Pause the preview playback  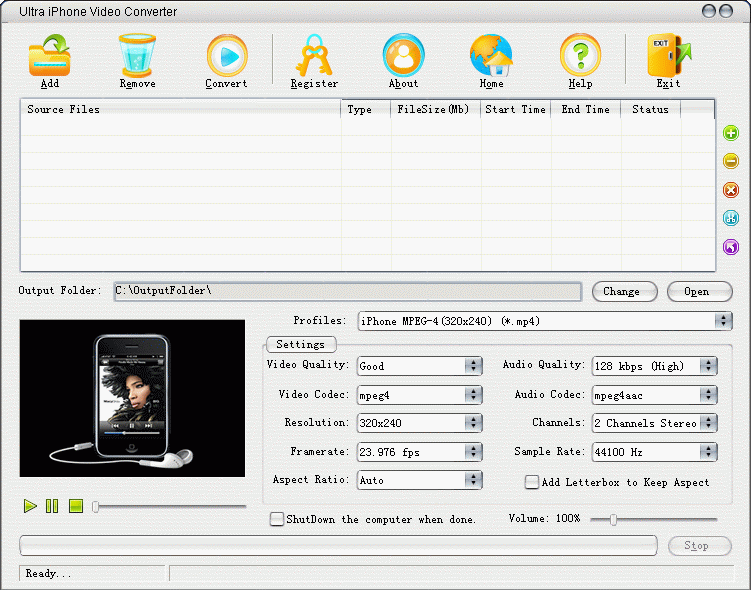click(x=52, y=506)
